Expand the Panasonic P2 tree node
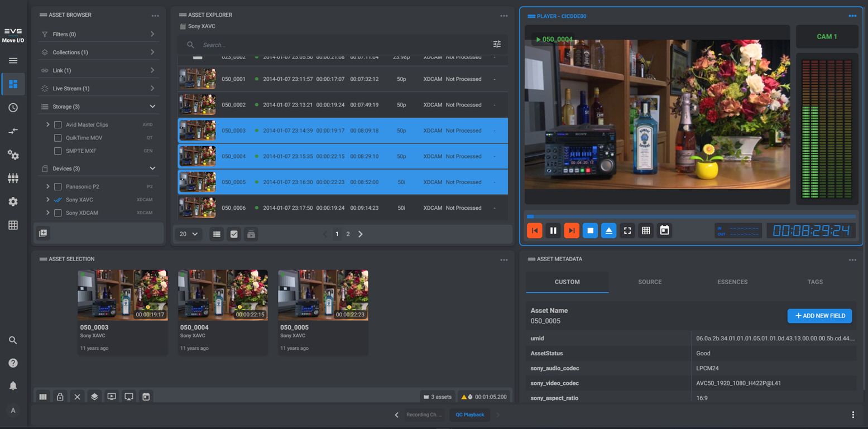 click(48, 186)
